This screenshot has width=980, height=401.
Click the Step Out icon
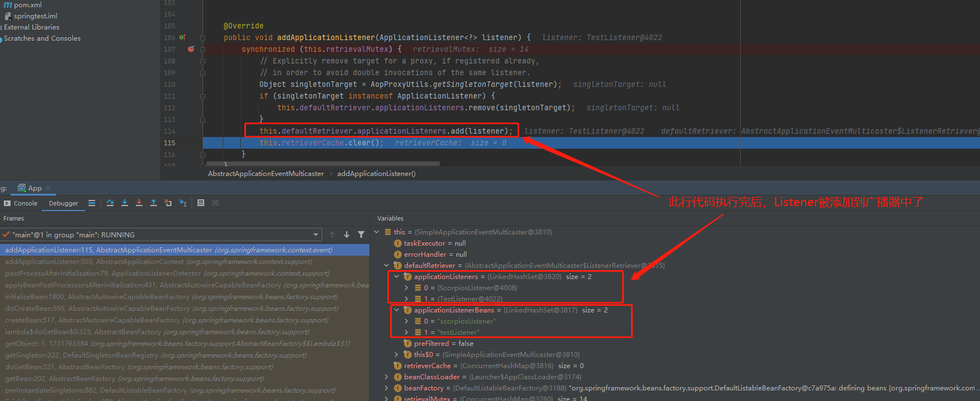tap(154, 203)
